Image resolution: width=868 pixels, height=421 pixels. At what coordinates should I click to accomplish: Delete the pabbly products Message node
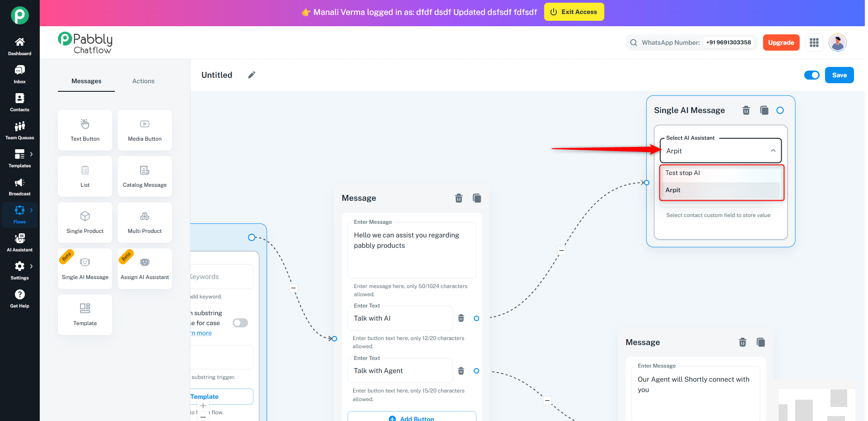459,198
